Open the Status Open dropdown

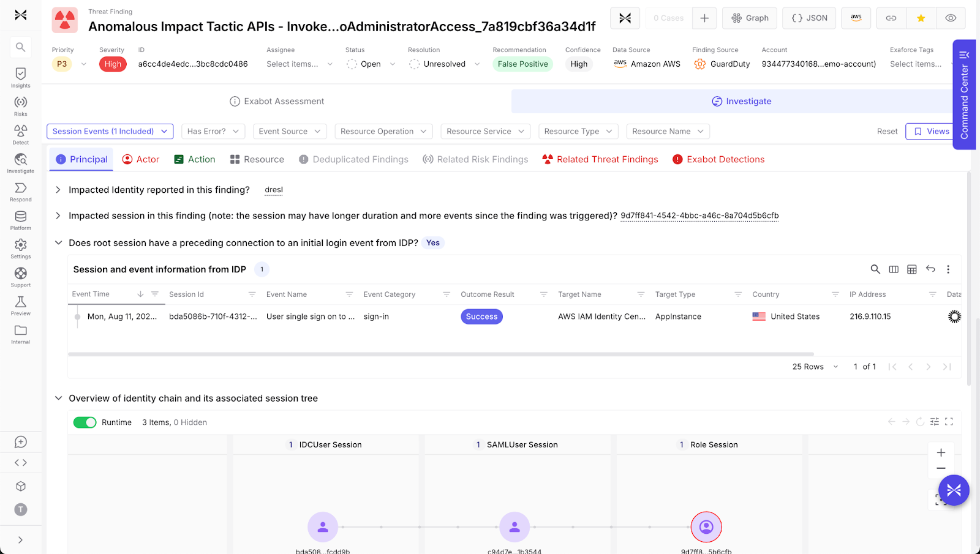pos(371,64)
